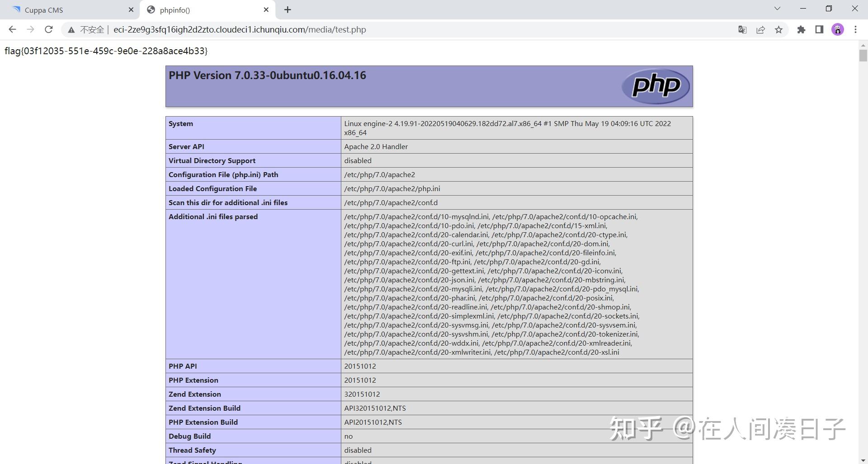Screen dimensions: 868x464
Task: Reload the current page
Action: click(48, 29)
